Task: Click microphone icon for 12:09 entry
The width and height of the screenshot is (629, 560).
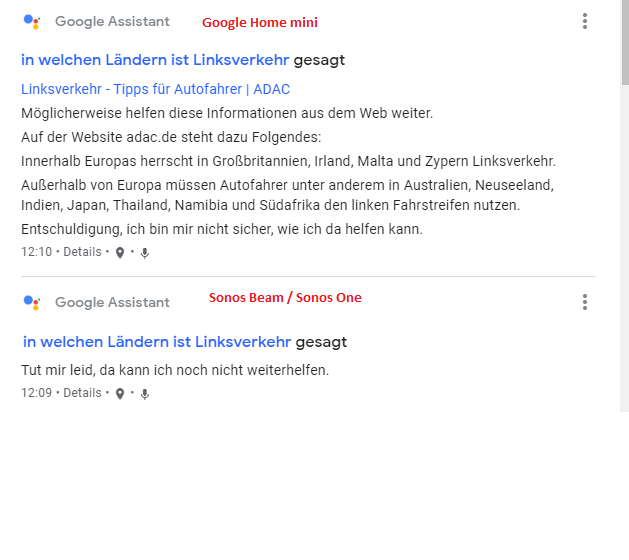Action: pos(145,394)
